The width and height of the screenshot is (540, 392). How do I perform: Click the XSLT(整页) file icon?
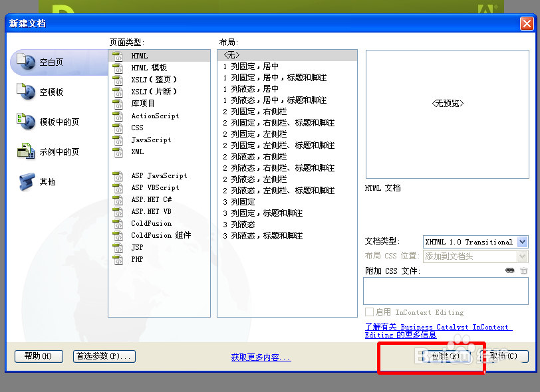118,80
